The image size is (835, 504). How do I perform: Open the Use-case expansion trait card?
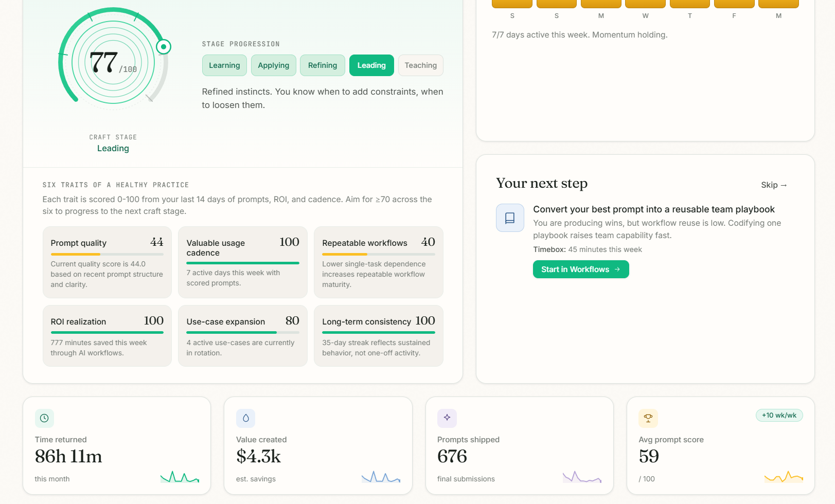click(x=242, y=336)
